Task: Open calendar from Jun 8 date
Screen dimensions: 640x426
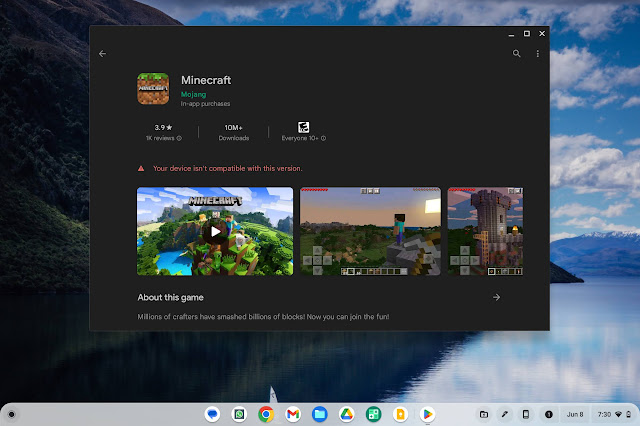Action: tap(575, 415)
